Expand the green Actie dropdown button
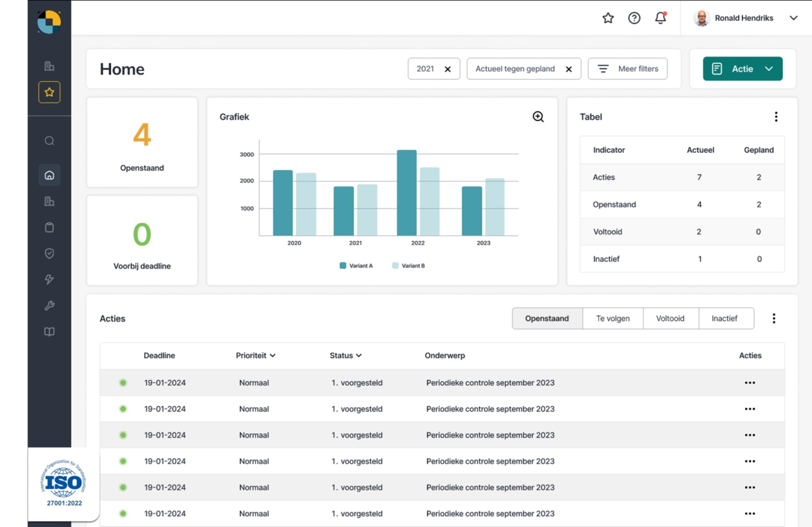Image resolution: width=812 pixels, height=527 pixels. pyautogui.click(x=742, y=69)
